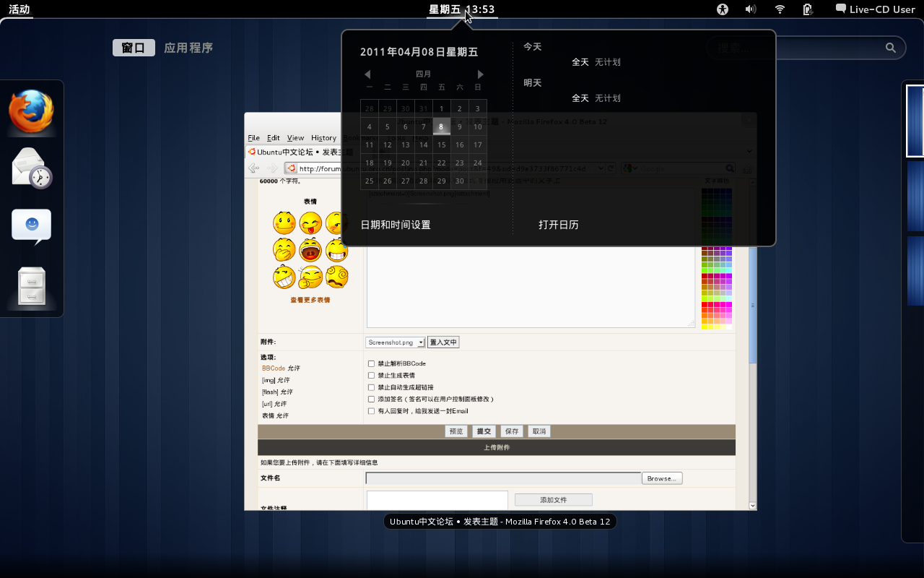Open History menu in Firefox preview
The height and width of the screenshot is (578, 924).
324,138
